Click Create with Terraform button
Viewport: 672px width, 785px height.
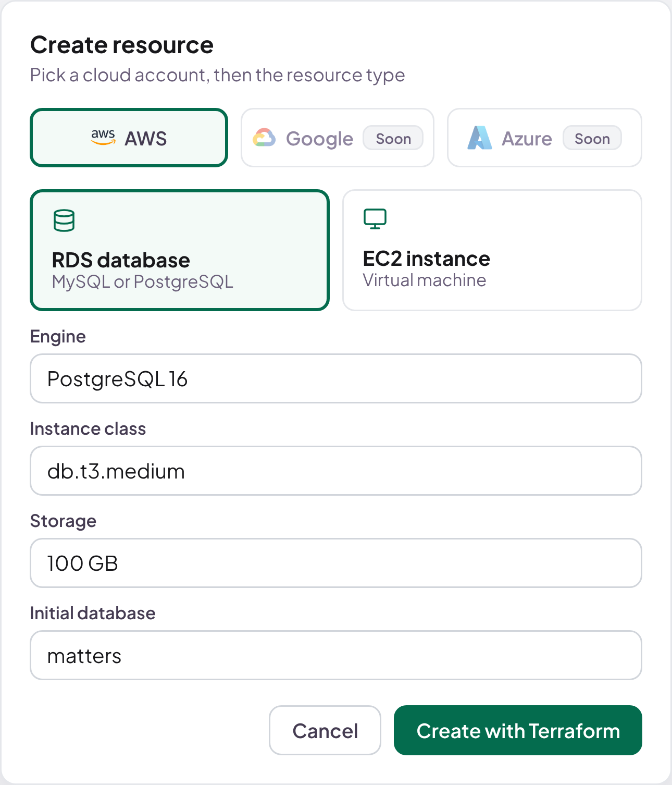click(x=518, y=730)
